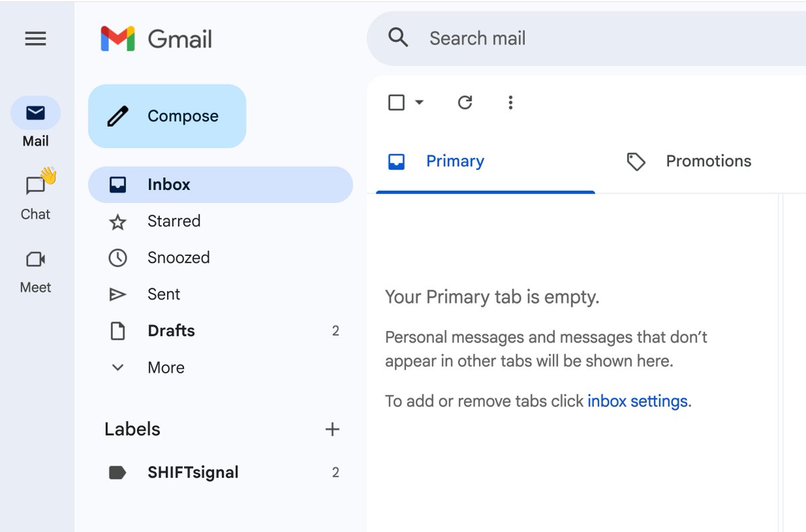Click the Gmail logo
Screen dimensions: 806x532
(x=156, y=38)
